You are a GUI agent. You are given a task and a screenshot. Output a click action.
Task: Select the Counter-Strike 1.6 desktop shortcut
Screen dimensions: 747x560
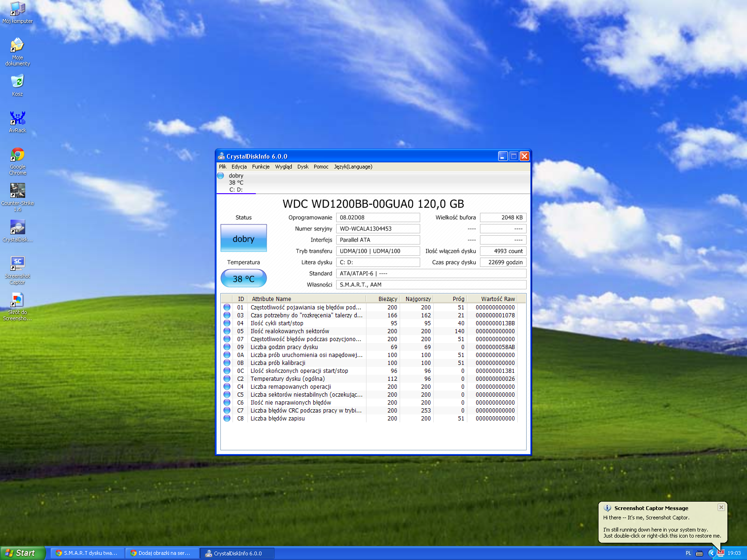(x=18, y=197)
